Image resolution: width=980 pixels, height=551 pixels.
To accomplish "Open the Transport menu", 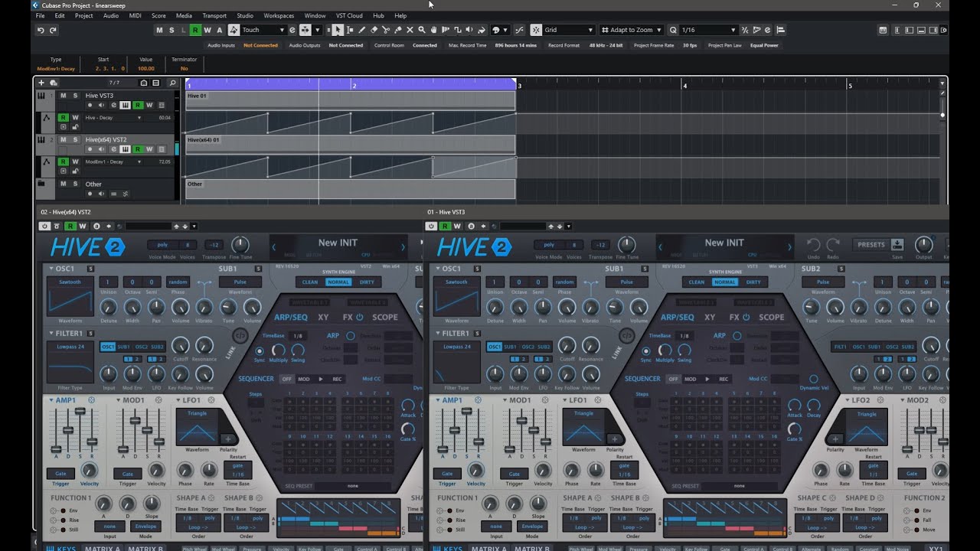I will pos(214,15).
